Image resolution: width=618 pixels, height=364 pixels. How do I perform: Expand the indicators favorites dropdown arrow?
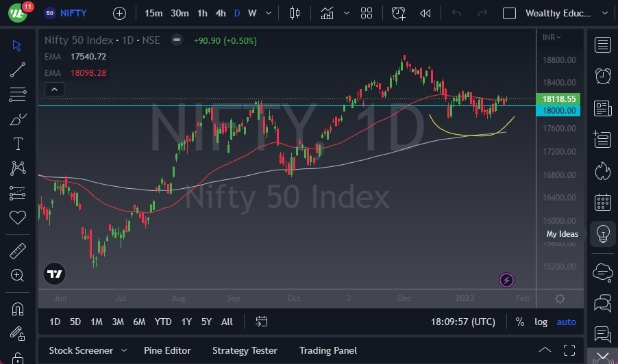pos(347,13)
